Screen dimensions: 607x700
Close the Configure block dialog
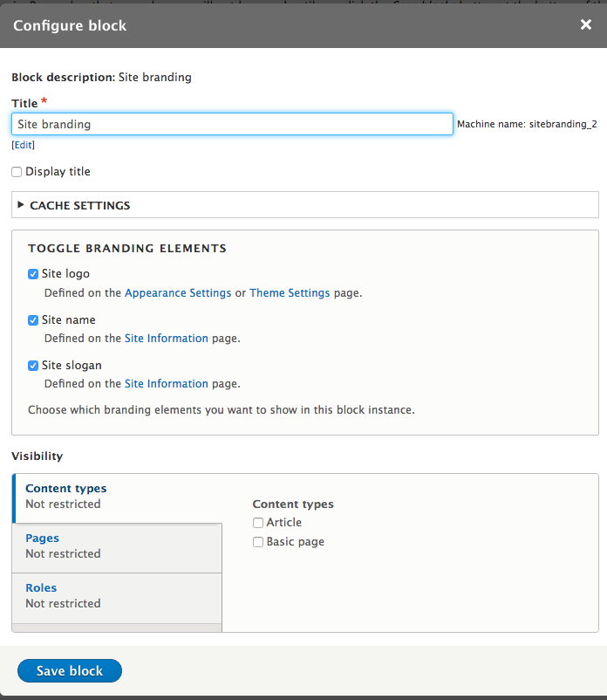click(585, 24)
